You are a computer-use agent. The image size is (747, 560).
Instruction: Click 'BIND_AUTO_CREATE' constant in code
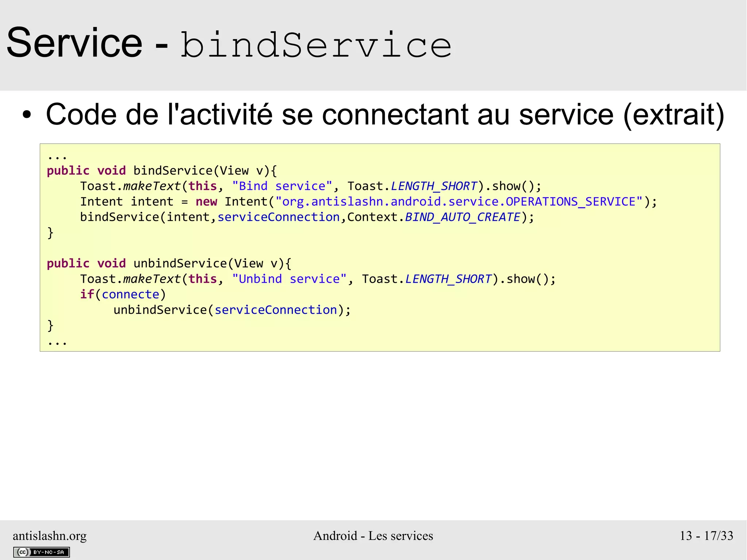pos(462,217)
